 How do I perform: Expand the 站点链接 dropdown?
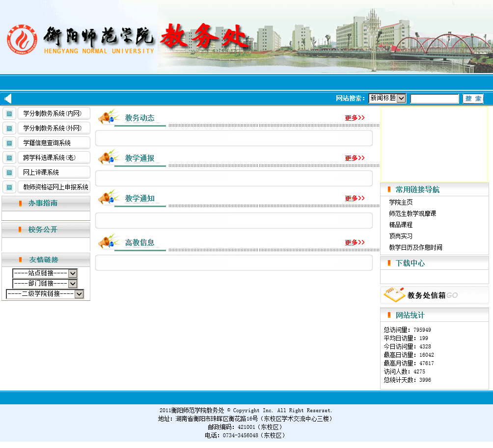coord(45,273)
